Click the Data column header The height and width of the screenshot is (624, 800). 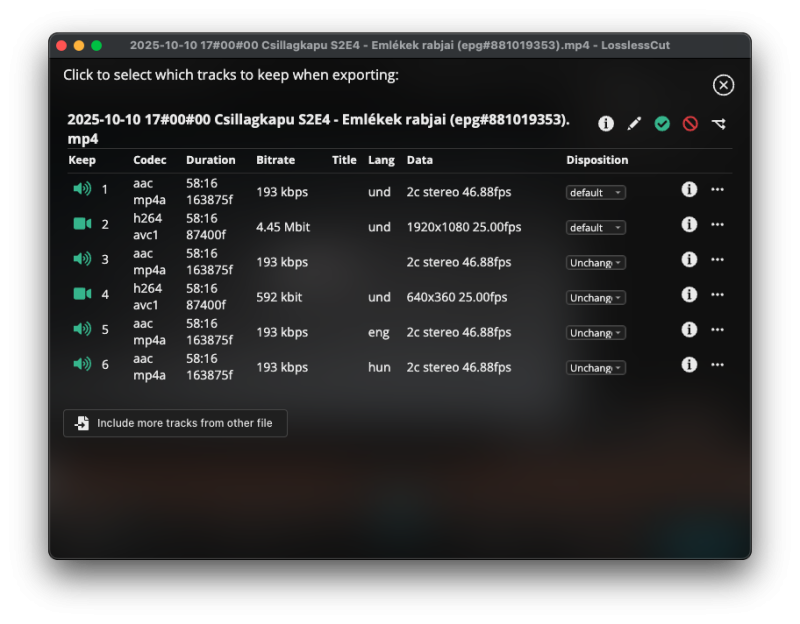click(x=419, y=160)
